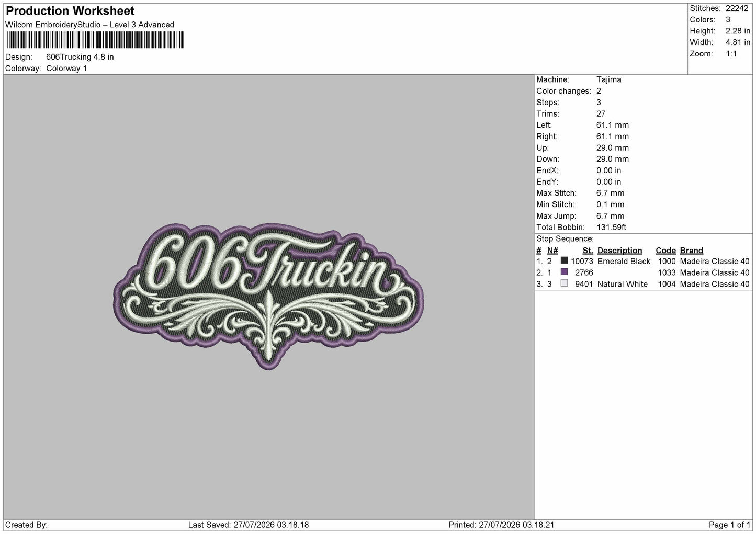Click the Natural White color swatch
This screenshot has width=756, height=534.
pyautogui.click(x=564, y=283)
